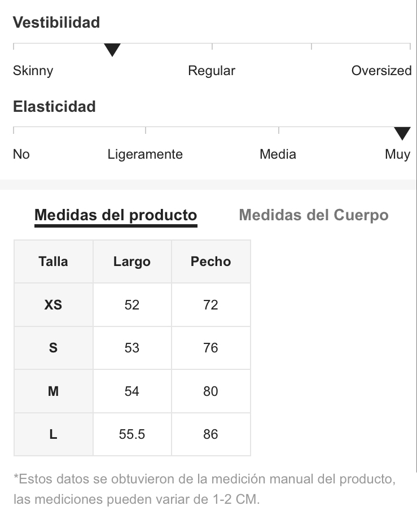Select the L size row header
This screenshot has width=417, height=532.
click(53, 434)
